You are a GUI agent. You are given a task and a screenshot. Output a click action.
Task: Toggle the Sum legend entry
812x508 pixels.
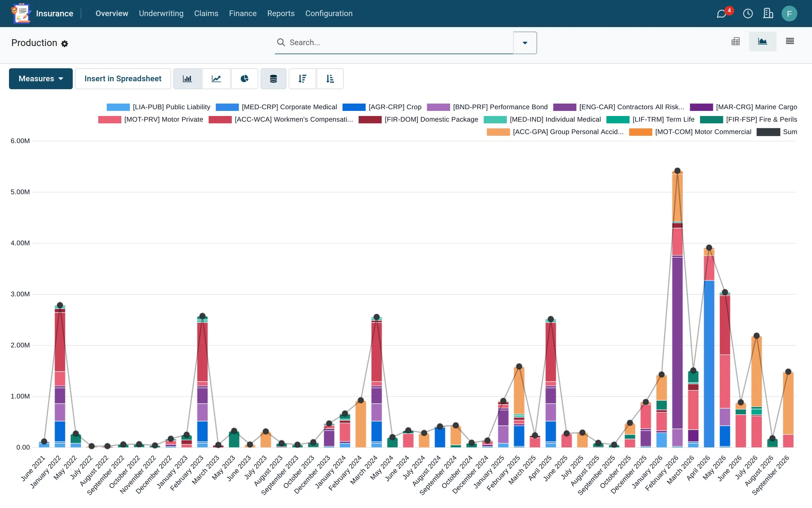coord(776,132)
